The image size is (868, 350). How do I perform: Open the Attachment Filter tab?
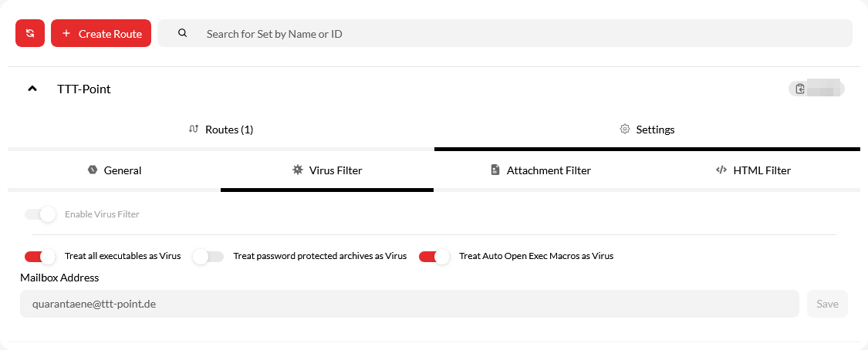[x=548, y=170]
